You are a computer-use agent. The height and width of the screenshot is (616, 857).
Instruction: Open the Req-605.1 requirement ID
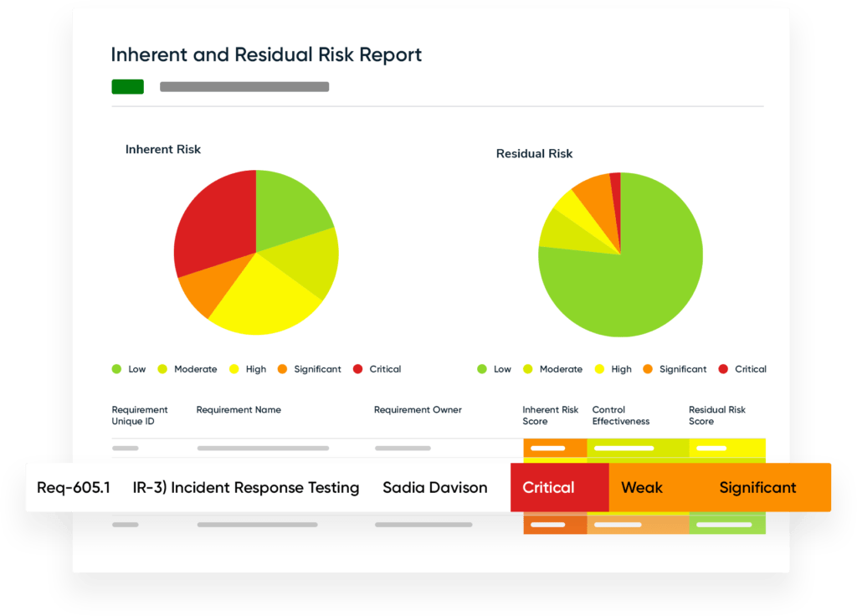(74, 487)
